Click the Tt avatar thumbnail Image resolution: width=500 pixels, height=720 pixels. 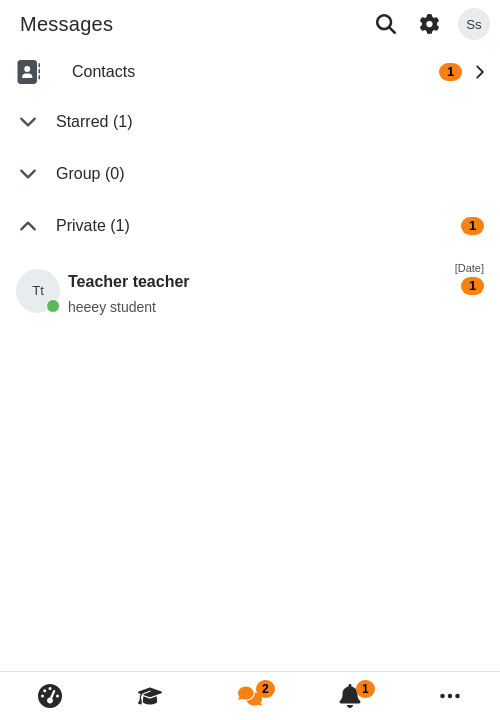[x=38, y=291]
